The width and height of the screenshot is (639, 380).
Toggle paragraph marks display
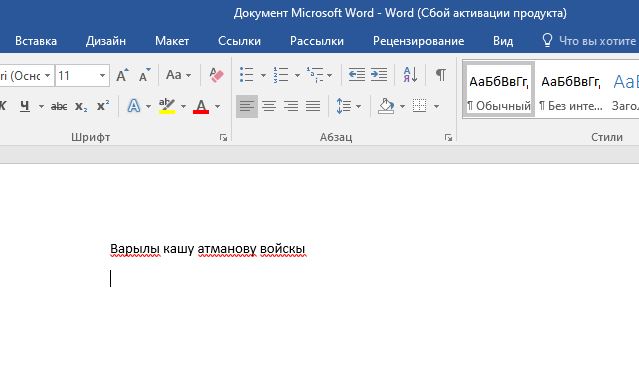click(441, 75)
